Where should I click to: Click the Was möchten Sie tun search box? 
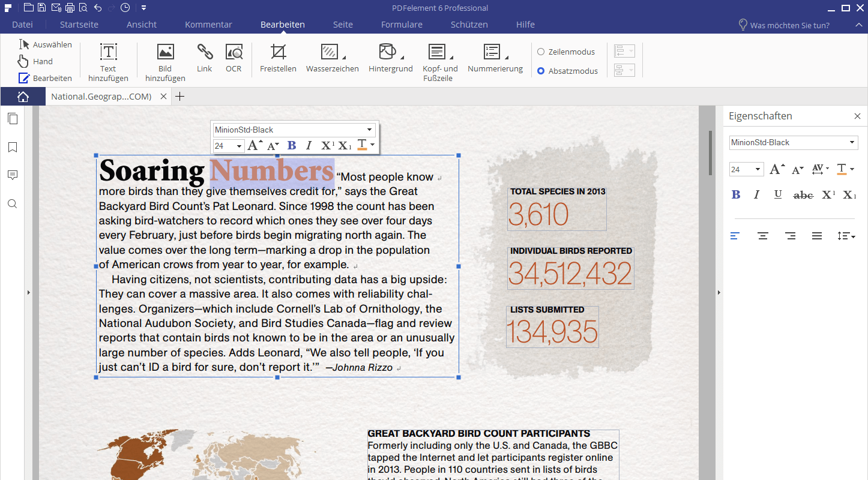click(784, 25)
